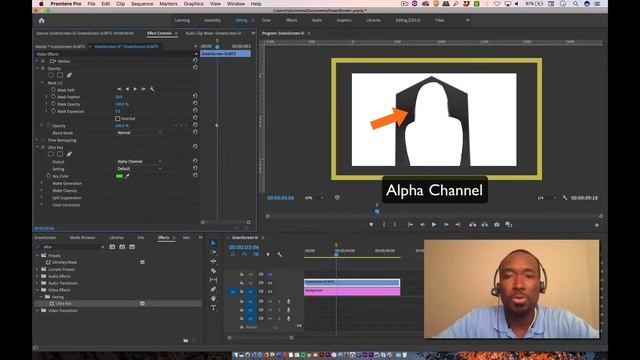Toggle Mask Opacity animation stopwatch
Viewport: 640px width, 360px height.
[53, 104]
